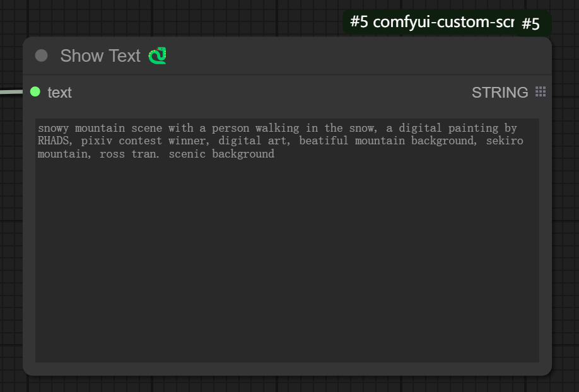Focus the empty area of the output textbox
This screenshot has width=579, height=392.
287,258
